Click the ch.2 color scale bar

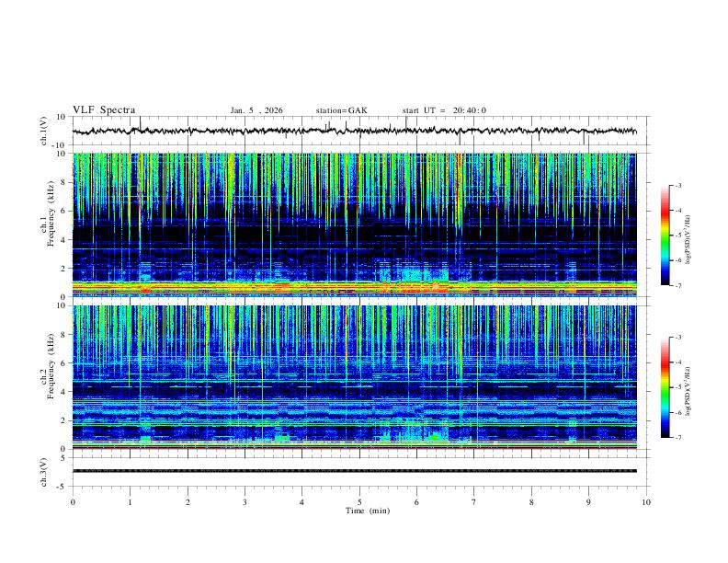click(x=665, y=387)
